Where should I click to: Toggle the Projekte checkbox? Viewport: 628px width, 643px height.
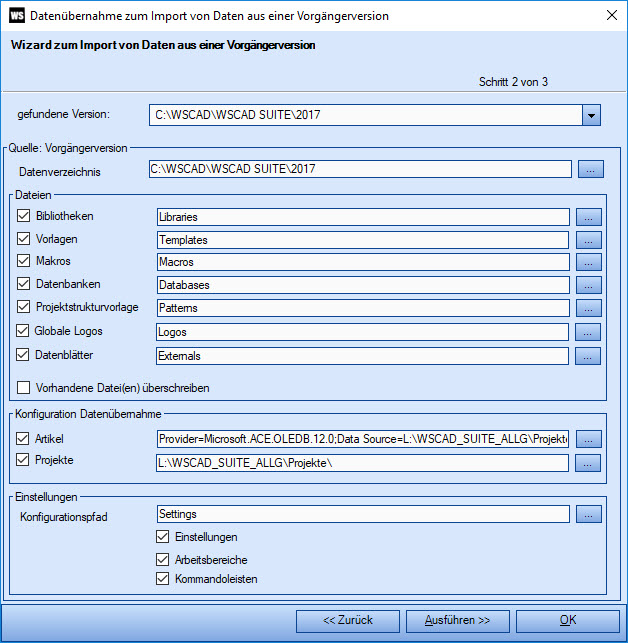click(x=23, y=460)
